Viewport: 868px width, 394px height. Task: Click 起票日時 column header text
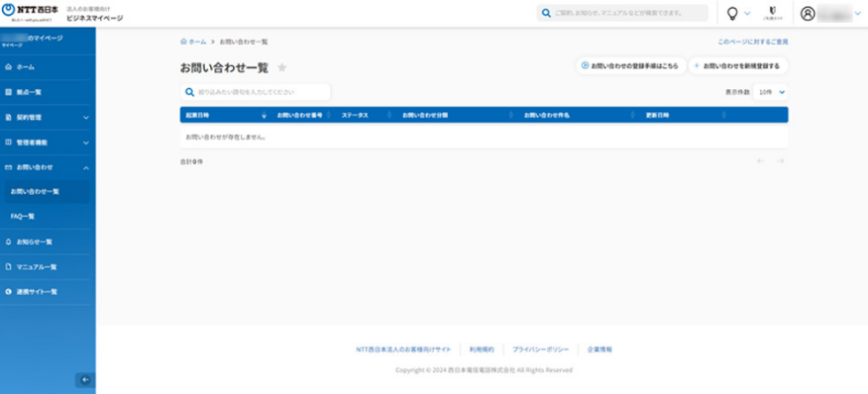coord(197,115)
